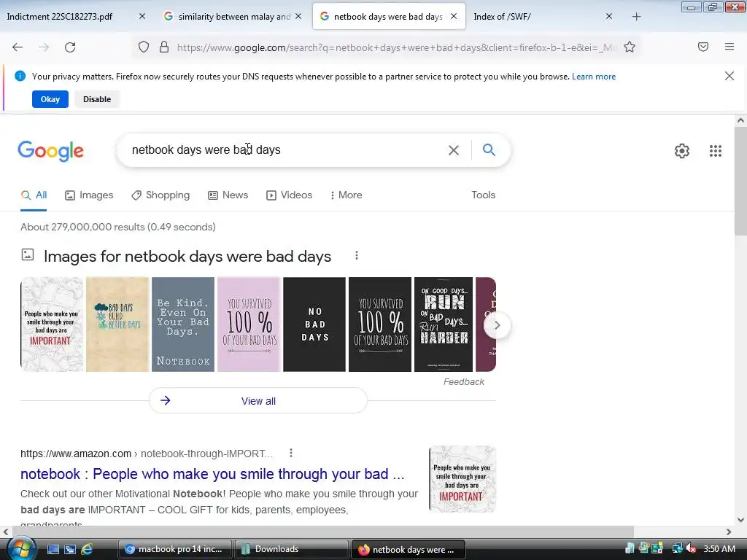This screenshot has width=747, height=560.
Task: Select the Videos results tab
Action: pyautogui.click(x=289, y=195)
